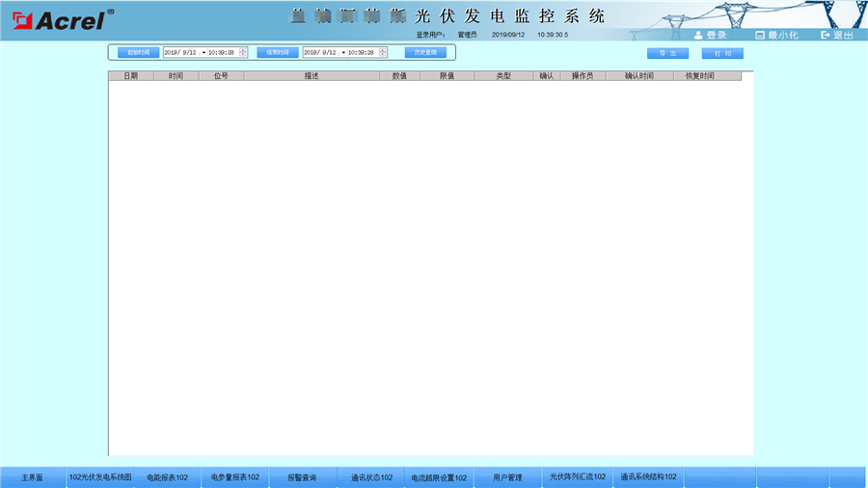This screenshot has width=868, height=488.
Task: Open the start date dropdown calendar
Action: (x=203, y=52)
